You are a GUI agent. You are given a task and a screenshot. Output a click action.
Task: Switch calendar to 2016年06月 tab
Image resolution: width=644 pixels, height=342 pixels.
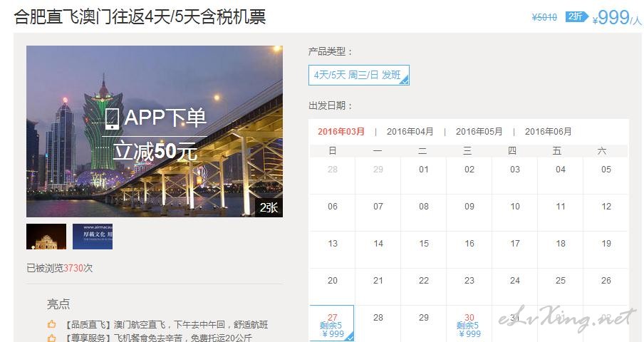point(548,132)
